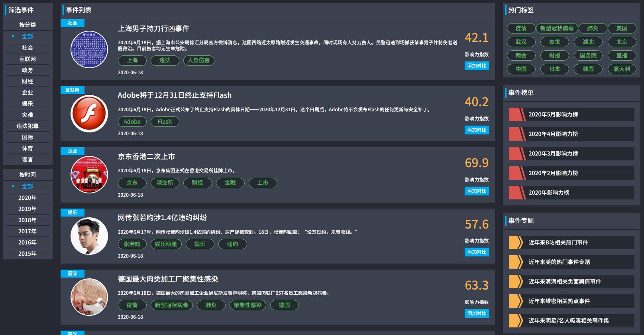Select 全部 under 按时间 filter
This screenshot has width=644, height=335.
point(27,186)
